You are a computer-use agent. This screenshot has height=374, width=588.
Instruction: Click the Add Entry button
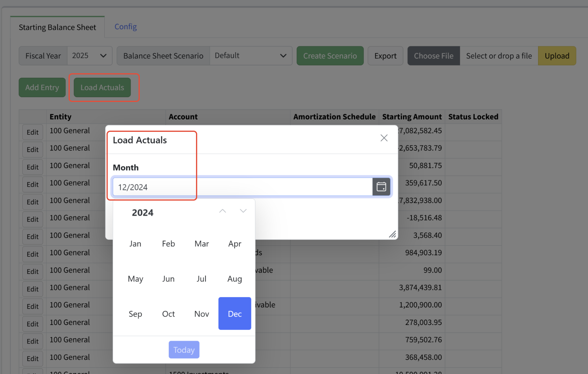pos(42,88)
